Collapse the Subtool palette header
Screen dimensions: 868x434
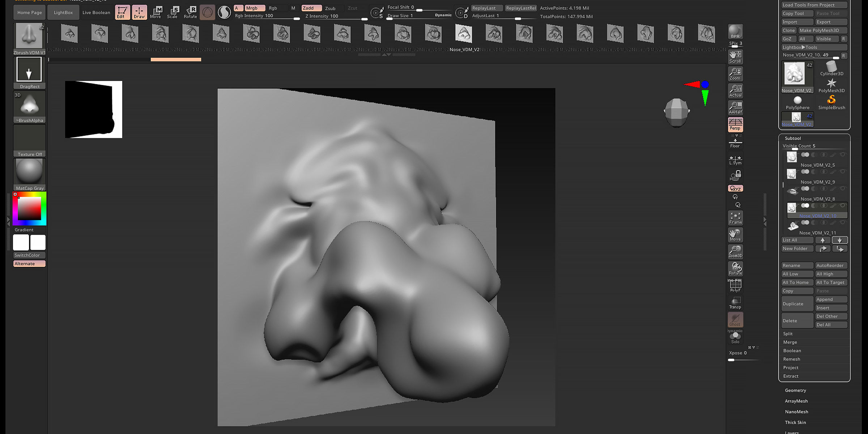793,138
